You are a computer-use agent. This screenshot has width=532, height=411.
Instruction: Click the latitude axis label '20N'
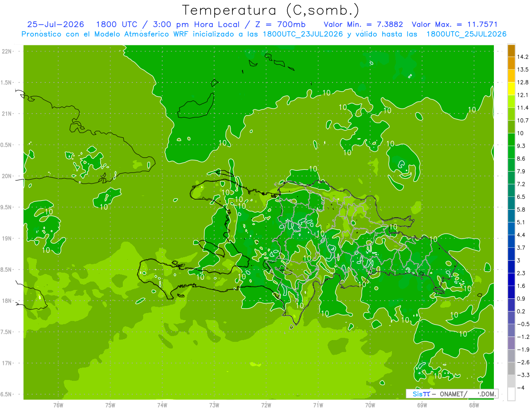[7, 176]
